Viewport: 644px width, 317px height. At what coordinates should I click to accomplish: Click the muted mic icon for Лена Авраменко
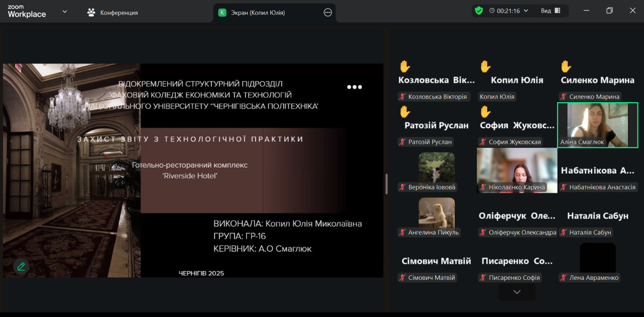coord(563,278)
